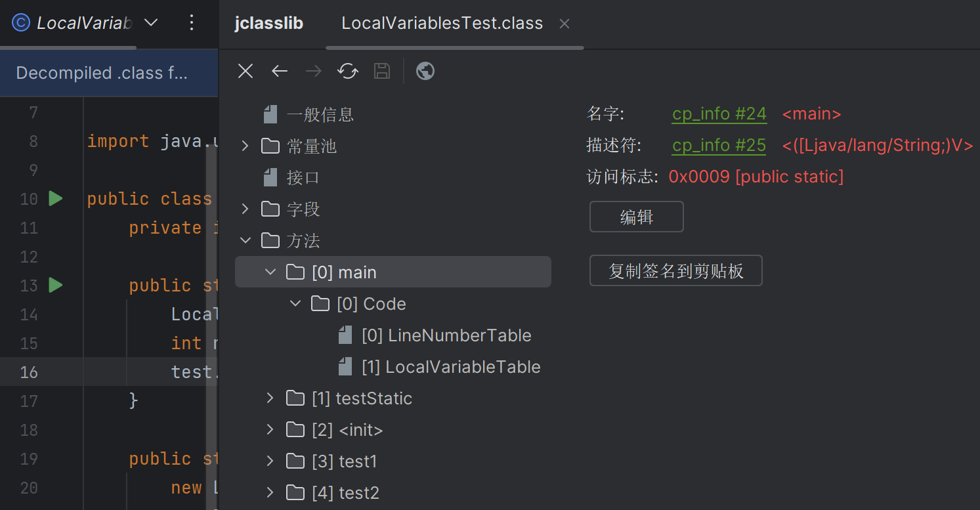Expand the 字段 fields node
Viewport: 980px width, 510px height.
245,209
